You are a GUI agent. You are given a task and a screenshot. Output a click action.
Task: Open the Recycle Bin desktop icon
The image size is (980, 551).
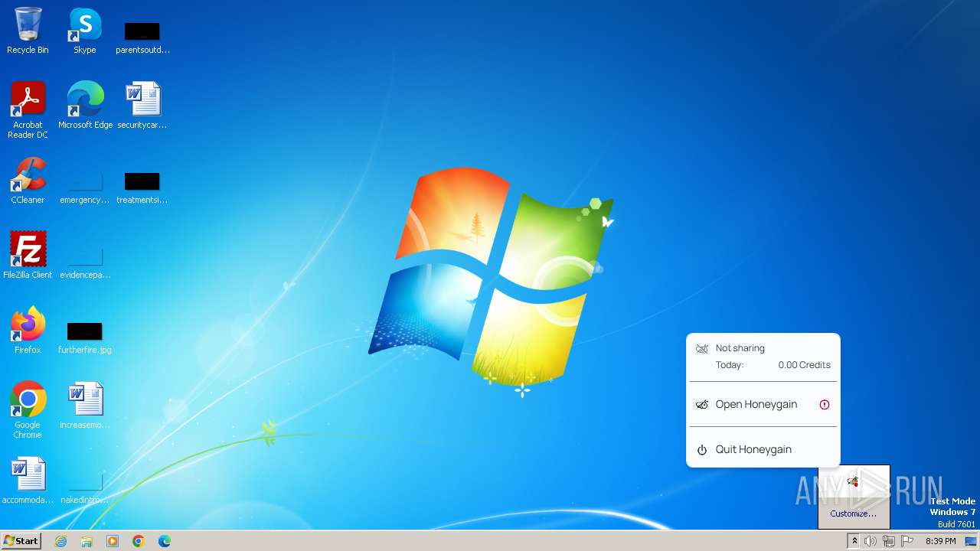pos(28,31)
